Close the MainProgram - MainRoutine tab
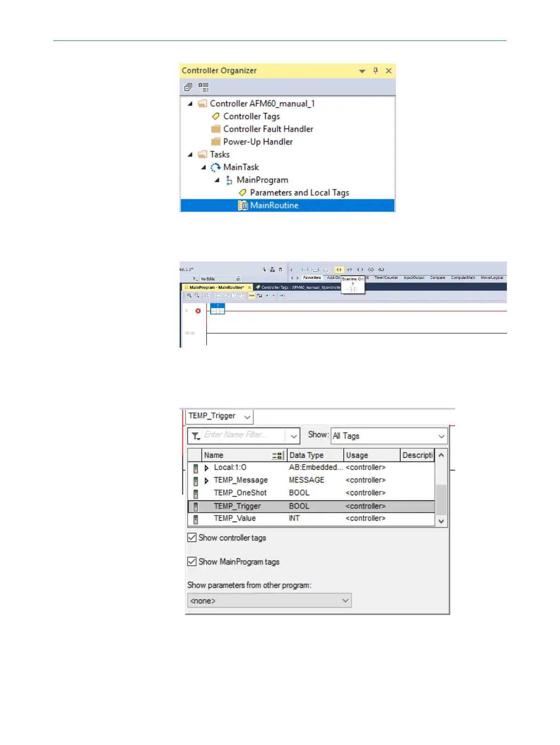 point(250,287)
